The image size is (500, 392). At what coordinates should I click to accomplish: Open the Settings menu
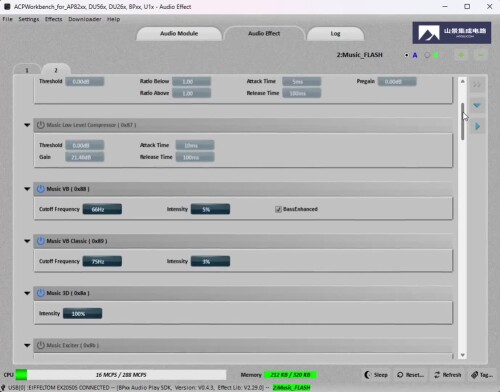[x=29, y=19]
